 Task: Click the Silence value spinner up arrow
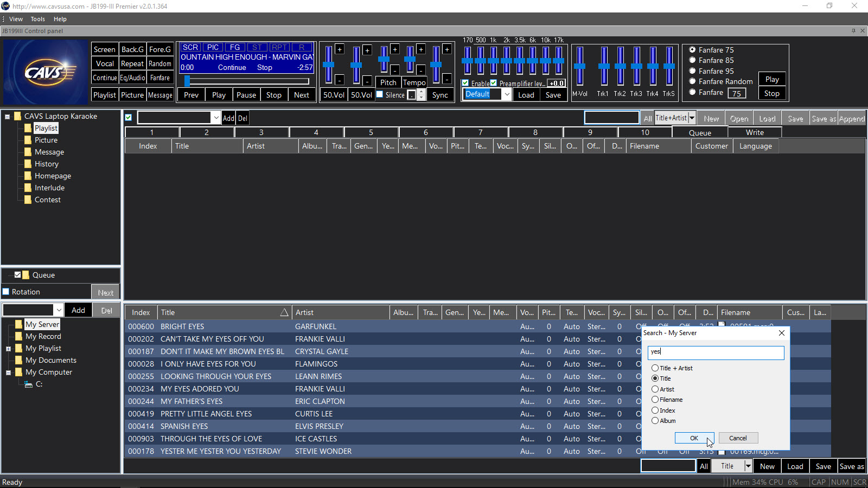tap(421, 92)
